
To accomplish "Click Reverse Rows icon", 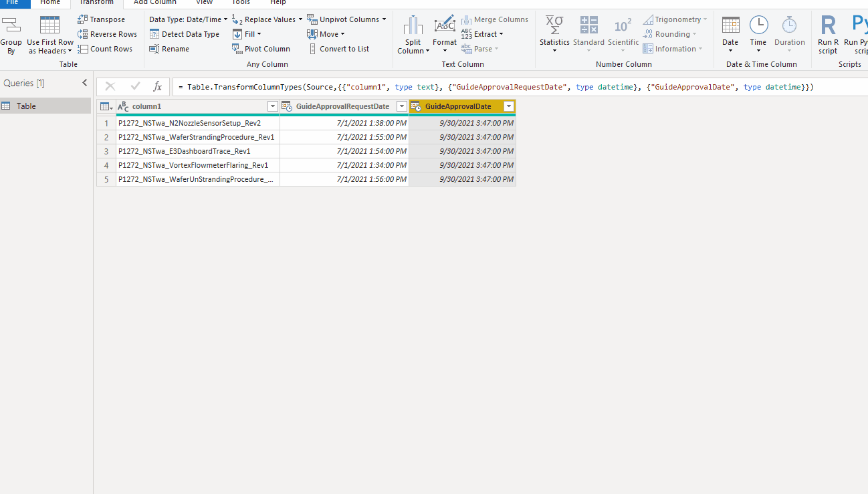I will (83, 34).
